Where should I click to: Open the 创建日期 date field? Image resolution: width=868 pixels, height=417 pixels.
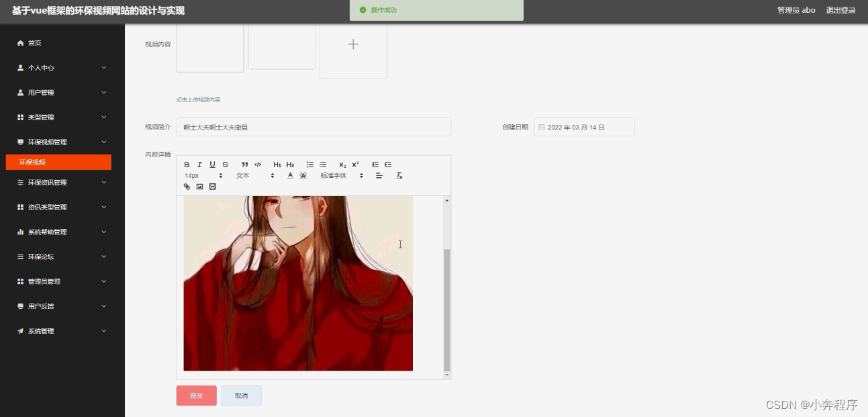pos(584,127)
